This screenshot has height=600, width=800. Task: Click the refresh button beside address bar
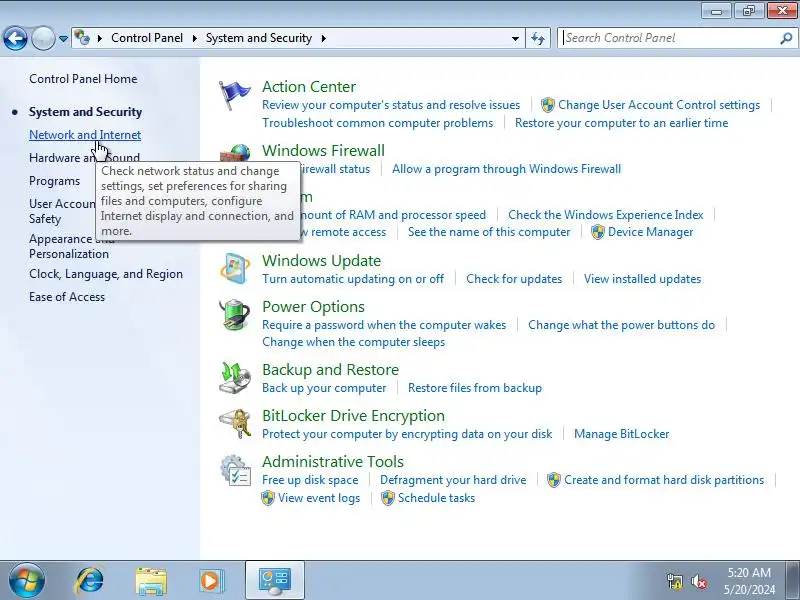538,38
